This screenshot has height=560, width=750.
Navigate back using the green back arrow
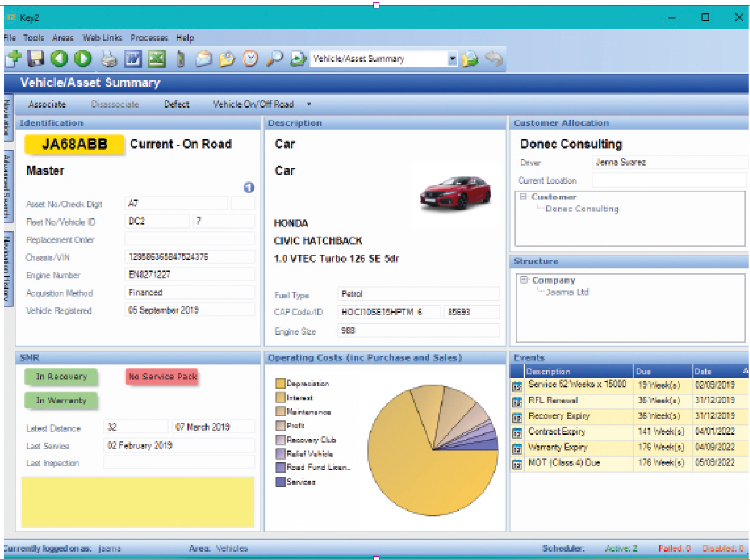point(59,58)
